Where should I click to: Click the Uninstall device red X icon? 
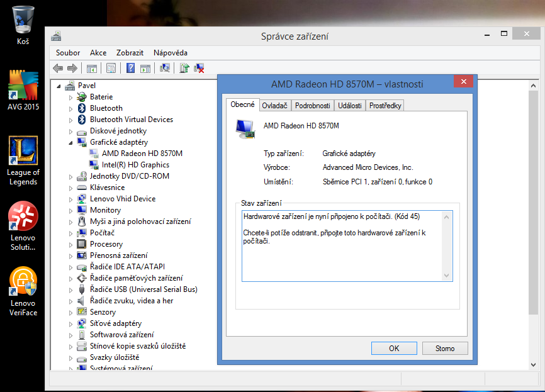(x=199, y=68)
